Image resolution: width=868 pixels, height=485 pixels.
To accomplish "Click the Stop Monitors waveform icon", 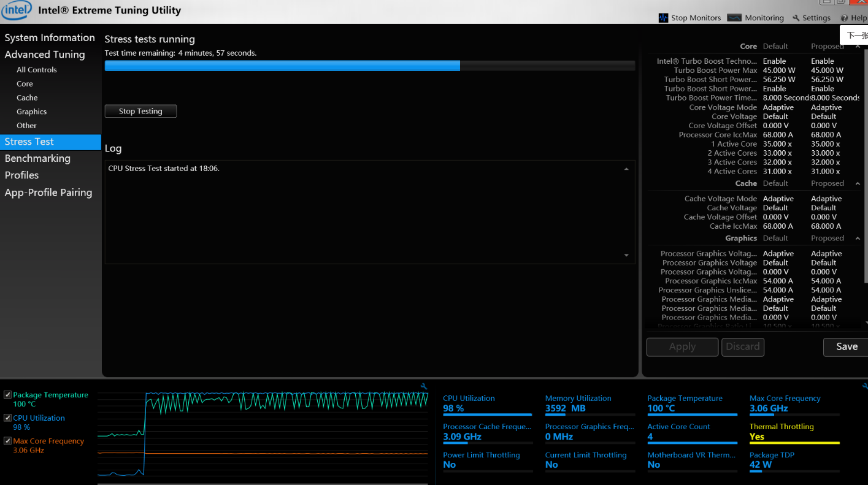I will 663,18.
